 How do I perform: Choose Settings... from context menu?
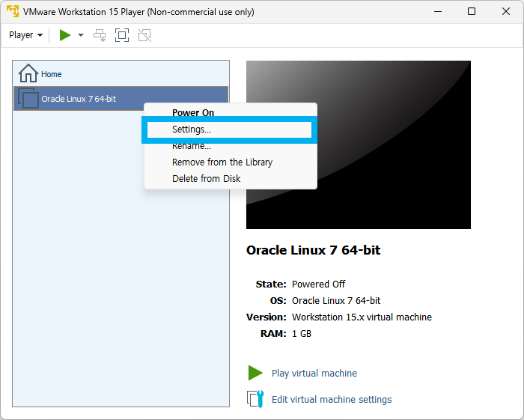(229, 130)
